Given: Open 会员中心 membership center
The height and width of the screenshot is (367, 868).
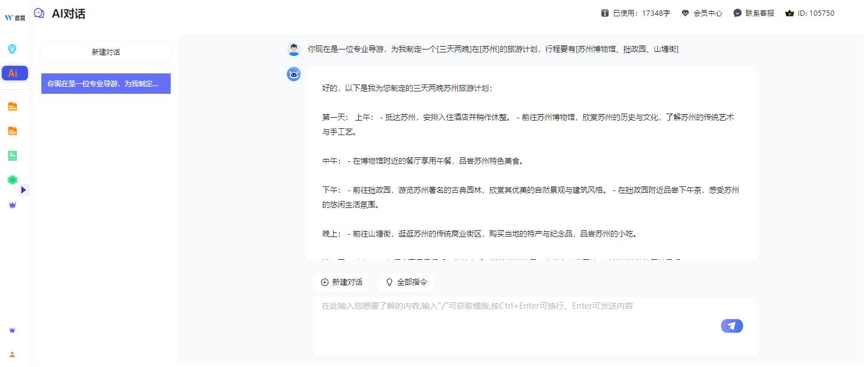Looking at the screenshot, I should tap(701, 13).
